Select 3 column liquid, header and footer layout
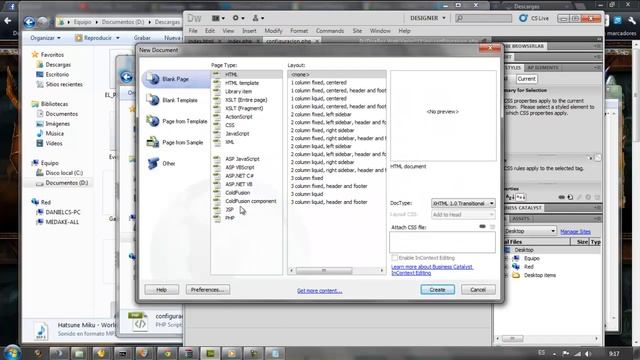The width and height of the screenshot is (640, 360). click(x=329, y=202)
